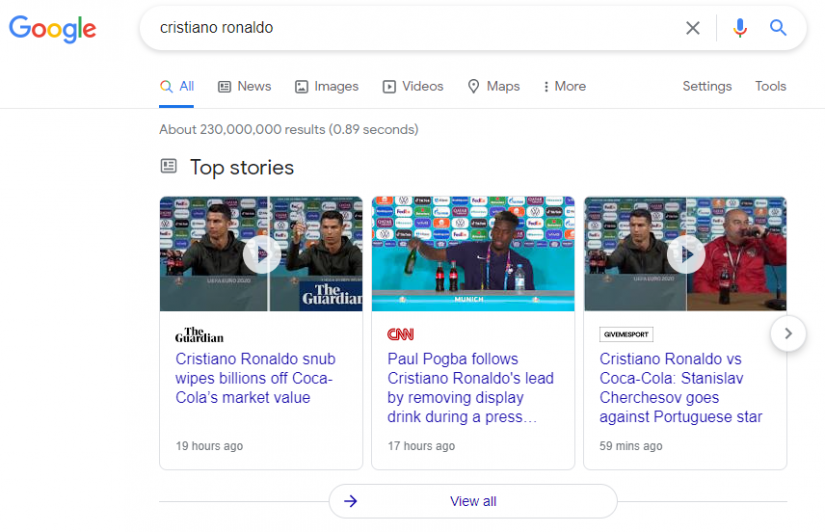Click the GiveMeSport source badge
The height and width of the screenshot is (532, 825).
[x=626, y=334]
